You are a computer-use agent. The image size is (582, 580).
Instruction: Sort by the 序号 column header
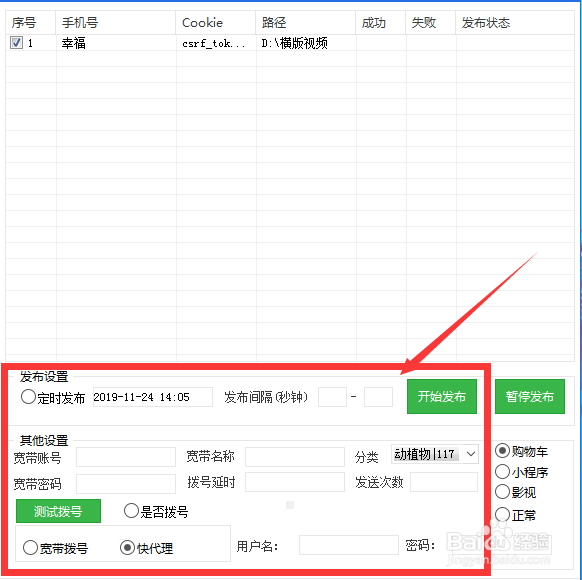pyautogui.click(x=30, y=23)
